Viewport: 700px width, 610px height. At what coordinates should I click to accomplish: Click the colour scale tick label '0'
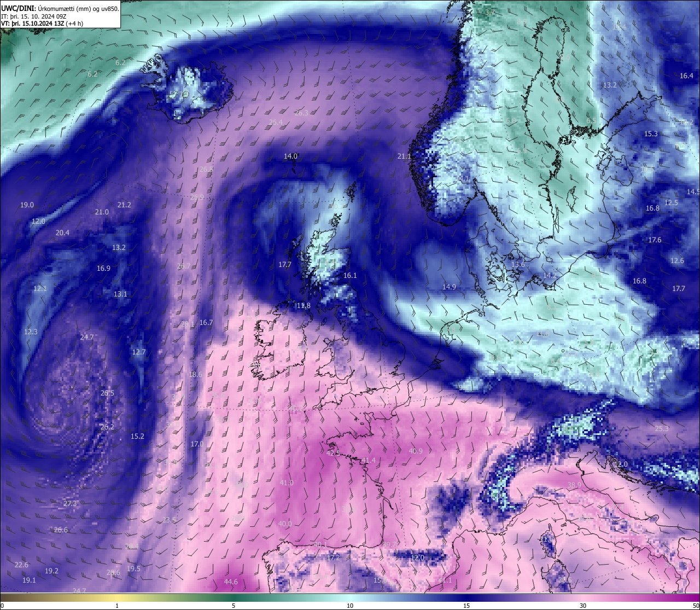[x=2, y=606]
